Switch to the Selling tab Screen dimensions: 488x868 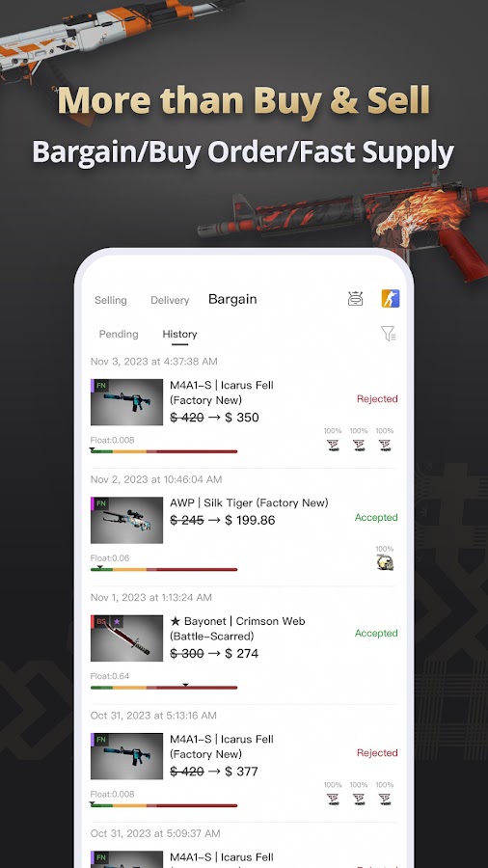pos(111,300)
